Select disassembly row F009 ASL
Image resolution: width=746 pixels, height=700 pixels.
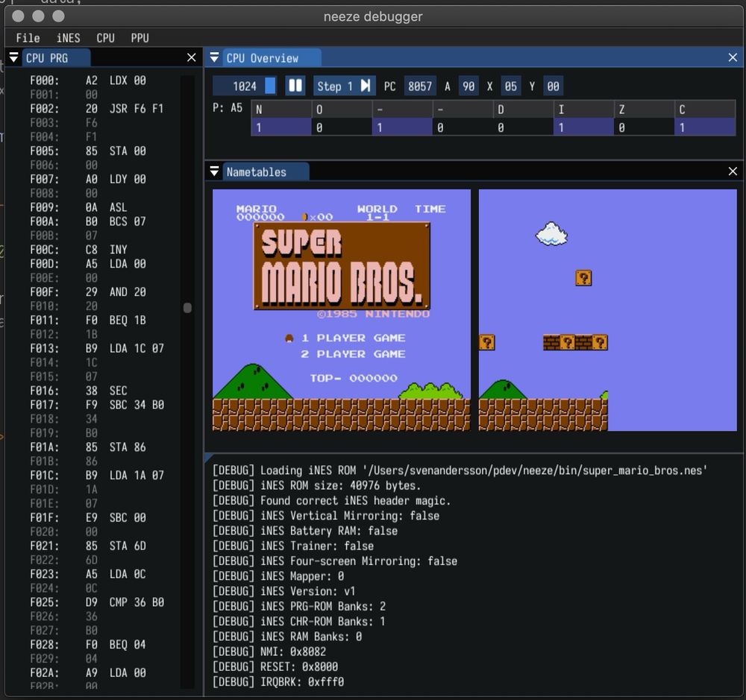tap(78, 207)
